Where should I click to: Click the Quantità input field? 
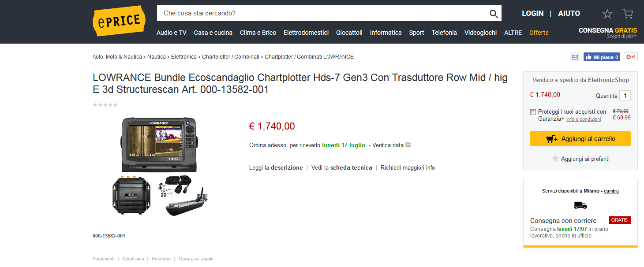[625, 96]
